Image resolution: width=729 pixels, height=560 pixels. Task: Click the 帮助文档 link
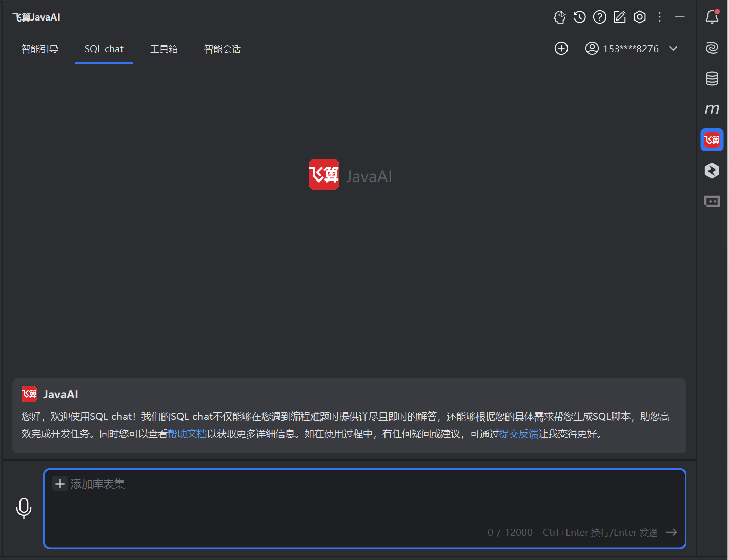pos(187,434)
